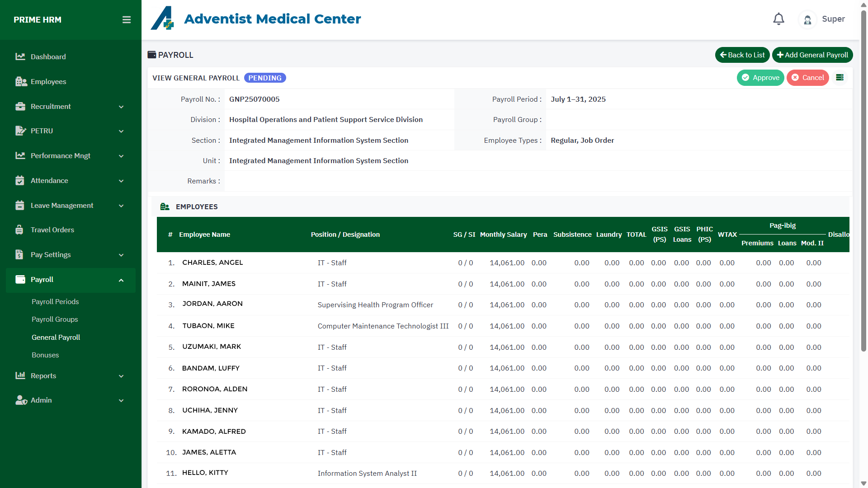Open the list options icon beside Cancel

840,78
